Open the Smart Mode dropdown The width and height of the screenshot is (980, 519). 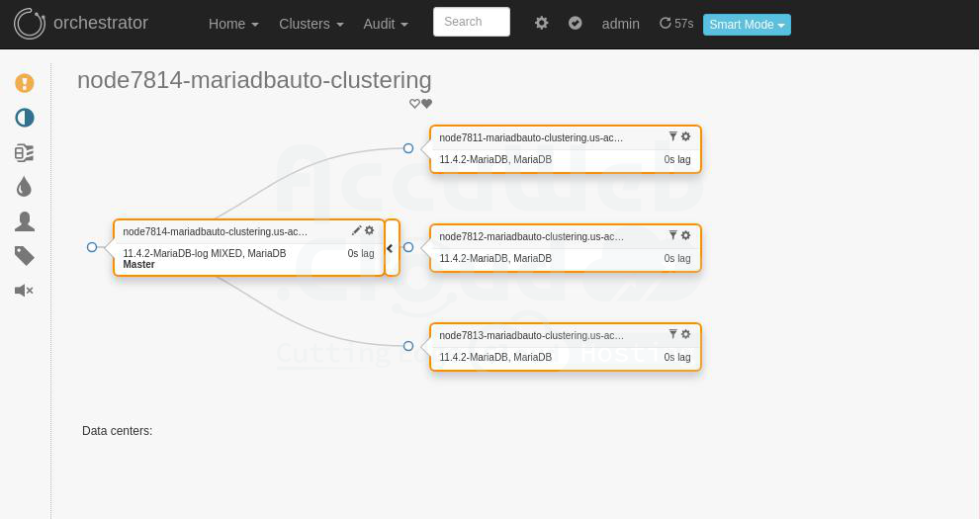pos(747,25)
